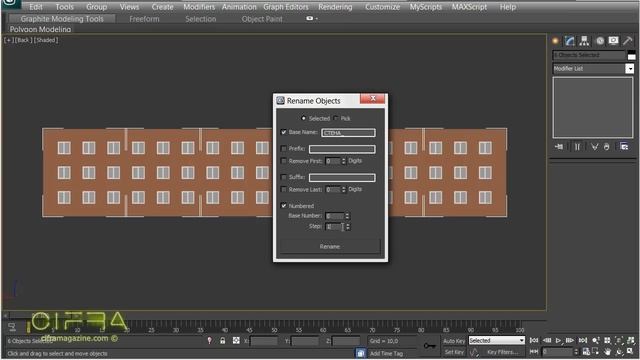Click the Zoom Extents Selected icon
Screen dimensions: 640x360
[619, 340]
